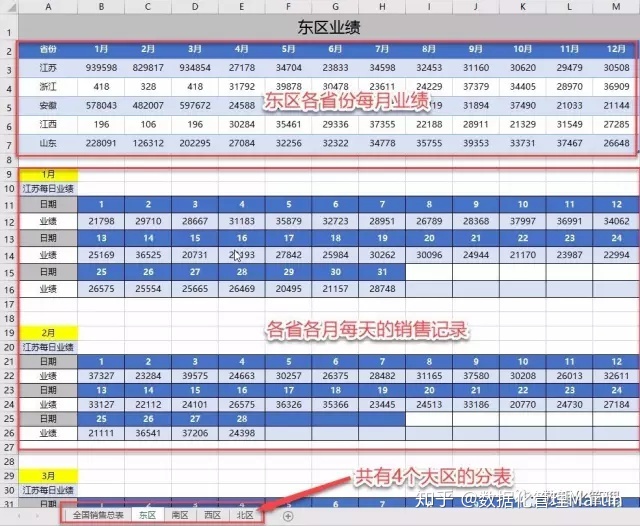Select column F header
The image size is (640, 526).
(289, 7)
